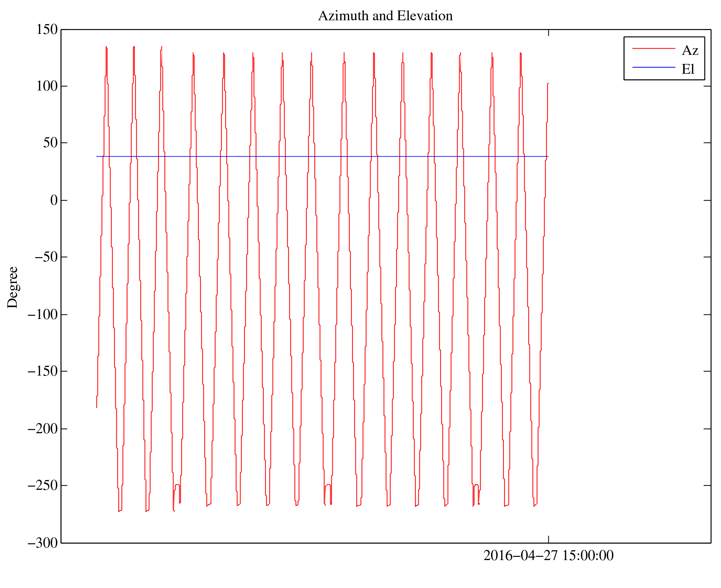The height and width of the screenshot is (588, 721).
Task: Click the right-side tick mark at 0 degrees
Action: (x=707, y=200)
